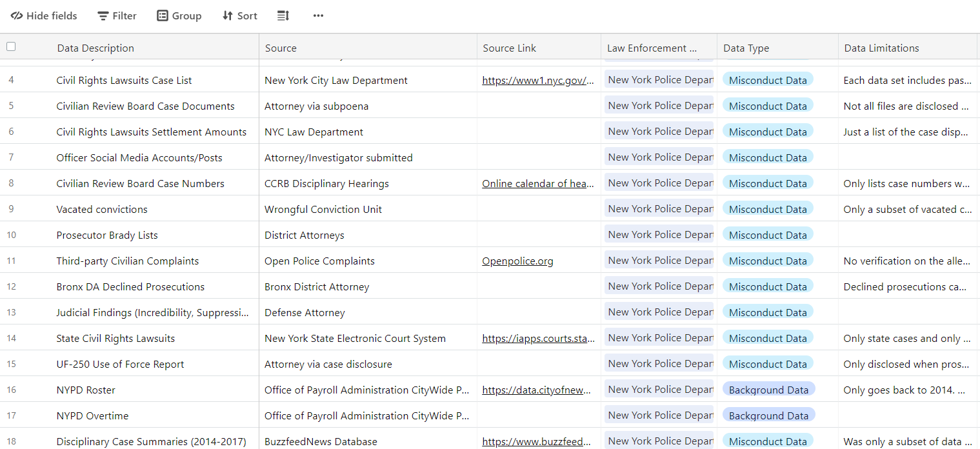Toggle the select-all records checkbox
The width and height of the screenshot is (980, 449).
tap(10, 46)
